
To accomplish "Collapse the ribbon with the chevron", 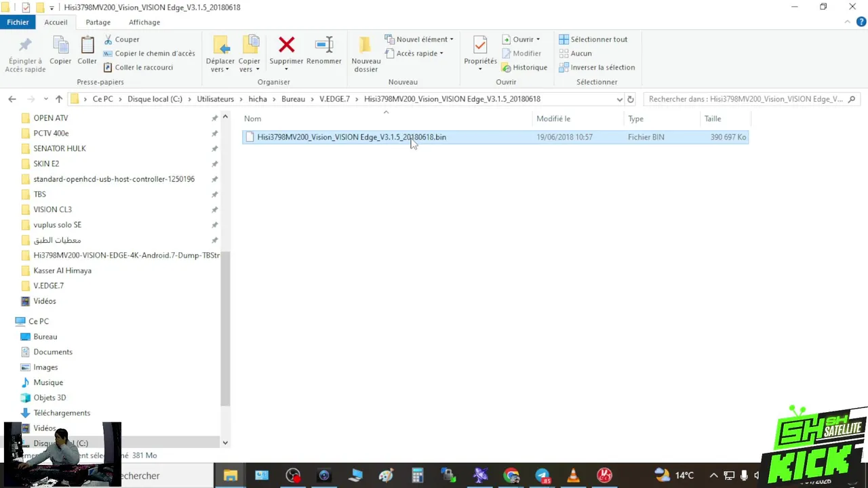I will [x=848, y=22].
